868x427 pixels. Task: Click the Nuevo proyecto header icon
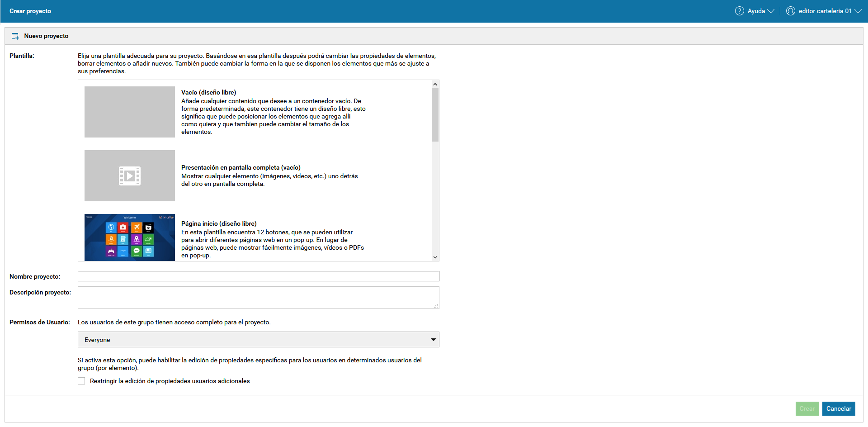coord(15,36)
